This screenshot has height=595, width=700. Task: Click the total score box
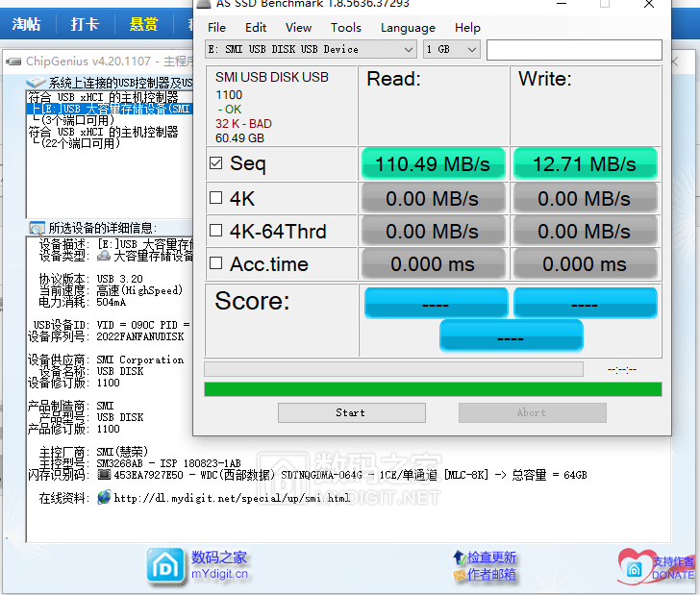512,336
